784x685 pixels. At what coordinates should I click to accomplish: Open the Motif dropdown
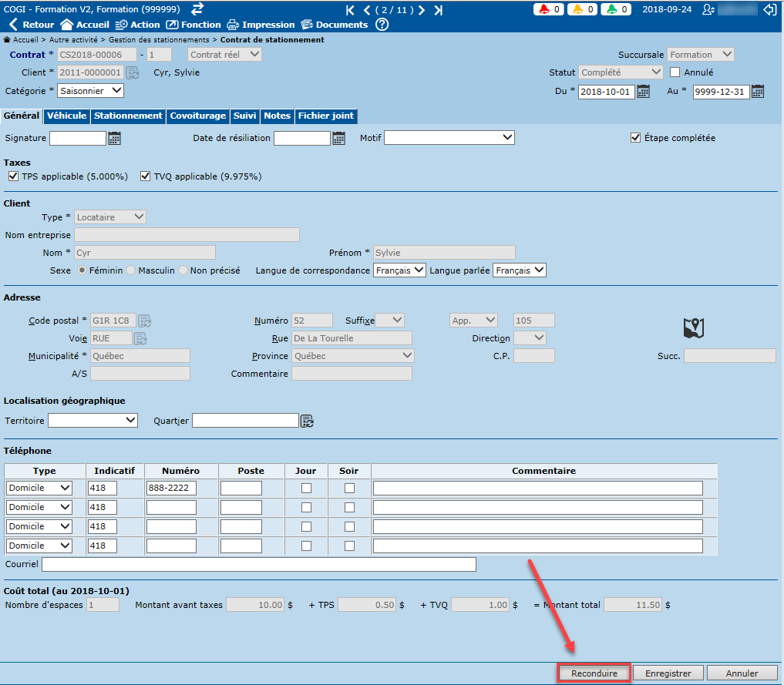point(449,138)
